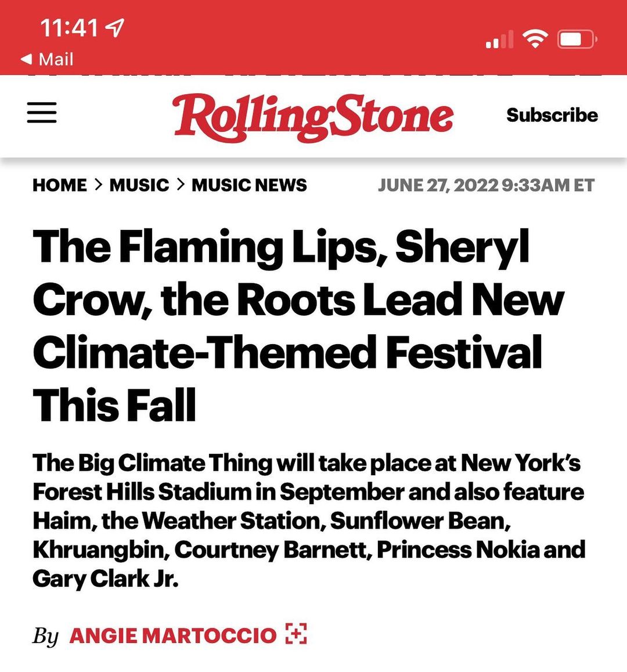
Task: Tap the cellular signal bars icon
Action: click(499, 40)
